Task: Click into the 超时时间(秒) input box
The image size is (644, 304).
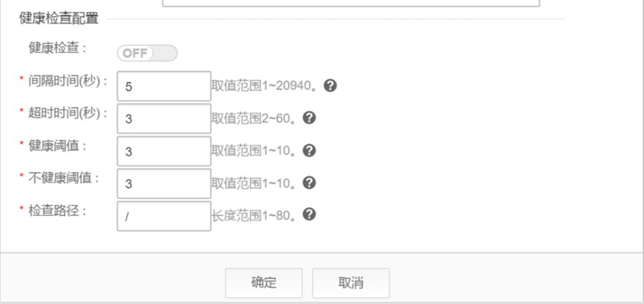Action: click(164, 118)
